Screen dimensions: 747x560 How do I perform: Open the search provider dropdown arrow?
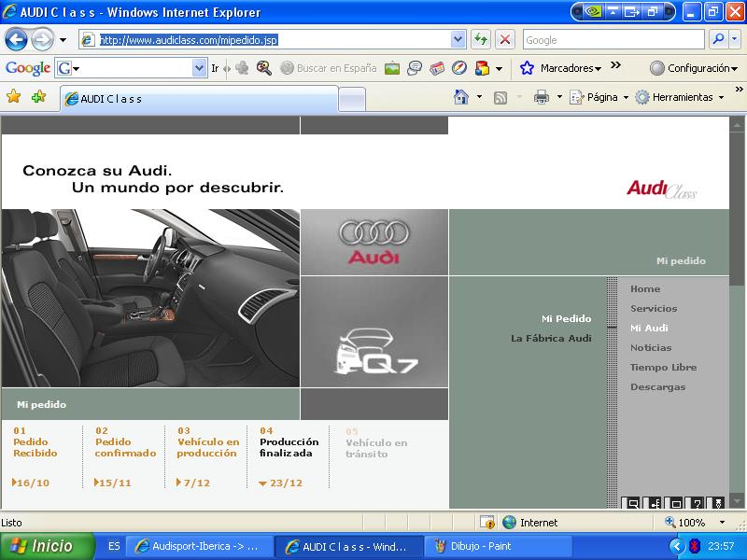coord(735,39)
